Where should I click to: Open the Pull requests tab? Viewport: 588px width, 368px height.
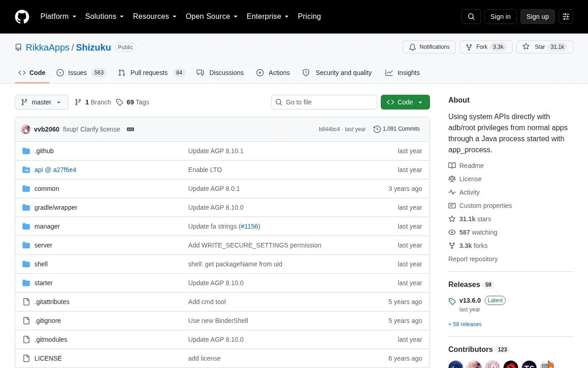coord(151,73)
